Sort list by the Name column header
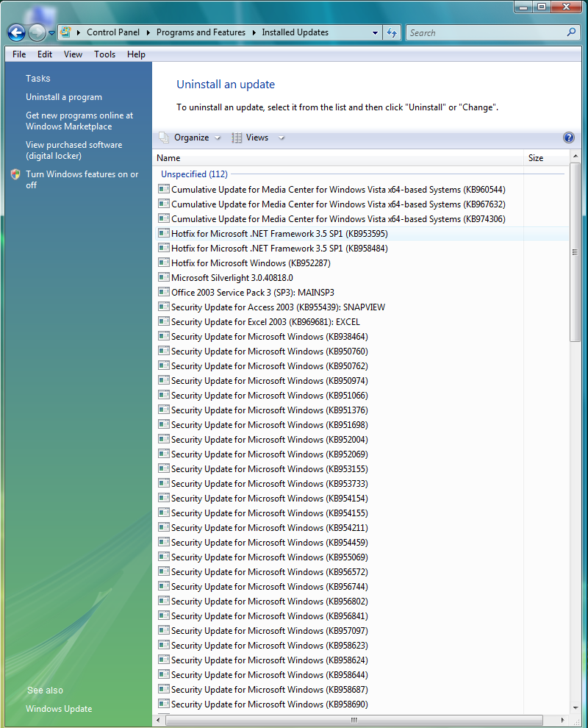Image resolution: width=588 pixels, height=728 pixels. coord(340,158)
